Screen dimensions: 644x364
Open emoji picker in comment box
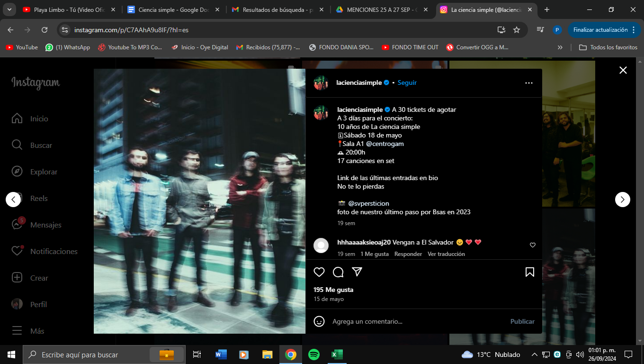(319, 321)
